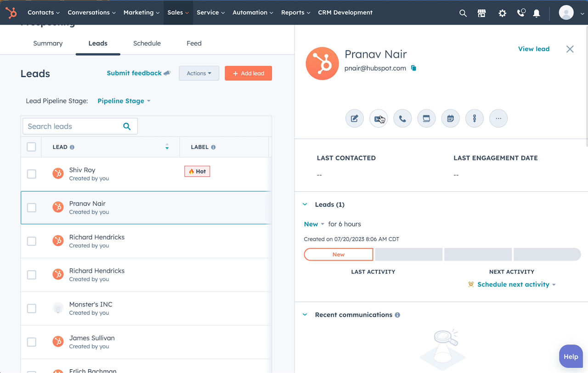Open the Monster's INC lead row
588x373 pixels.
coord(146,308)
